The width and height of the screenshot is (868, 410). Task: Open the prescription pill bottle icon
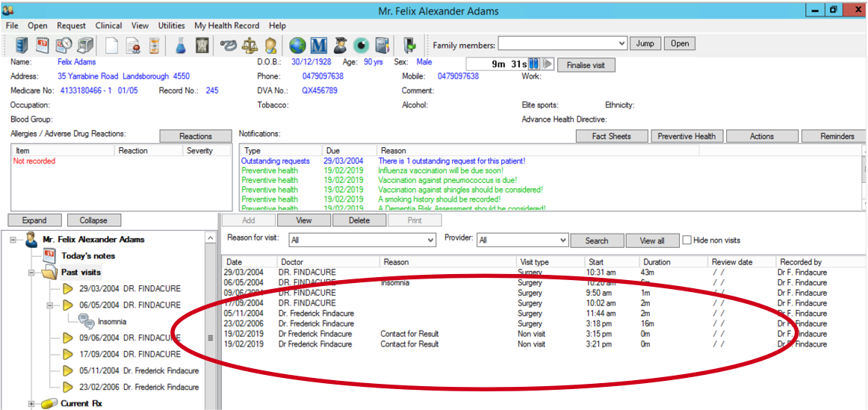pyautogui.click(x=154, y=44)
